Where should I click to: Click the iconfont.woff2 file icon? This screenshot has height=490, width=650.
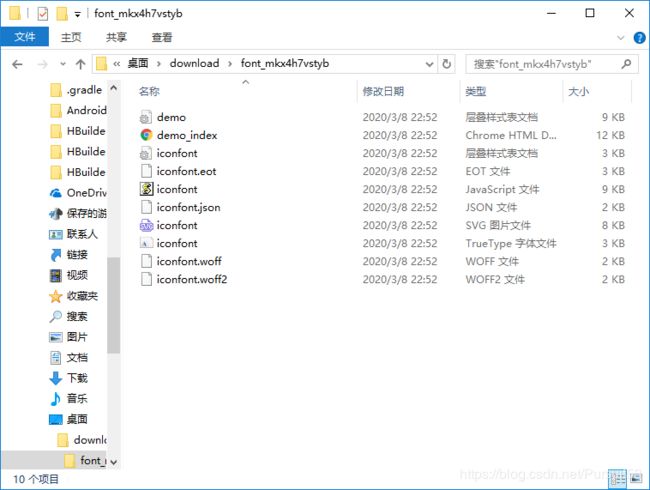[146, 279]
